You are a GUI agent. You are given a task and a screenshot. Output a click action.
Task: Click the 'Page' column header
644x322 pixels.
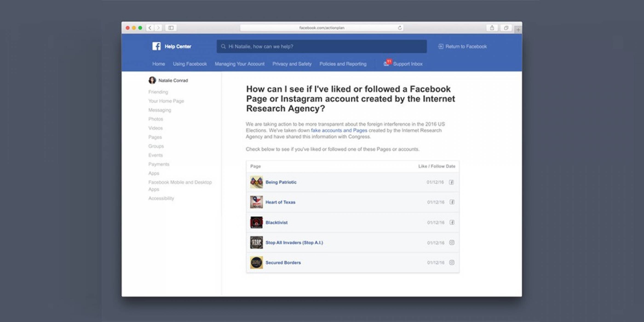pos(255,166)
